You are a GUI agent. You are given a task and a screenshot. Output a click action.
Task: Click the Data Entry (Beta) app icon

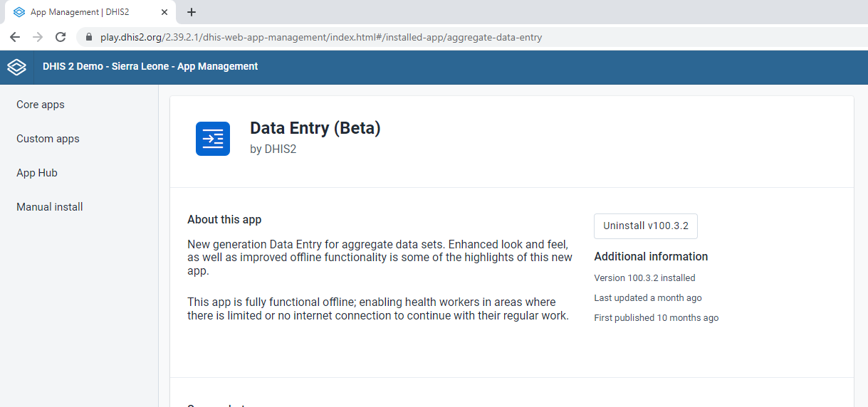(x=213, y=139)
